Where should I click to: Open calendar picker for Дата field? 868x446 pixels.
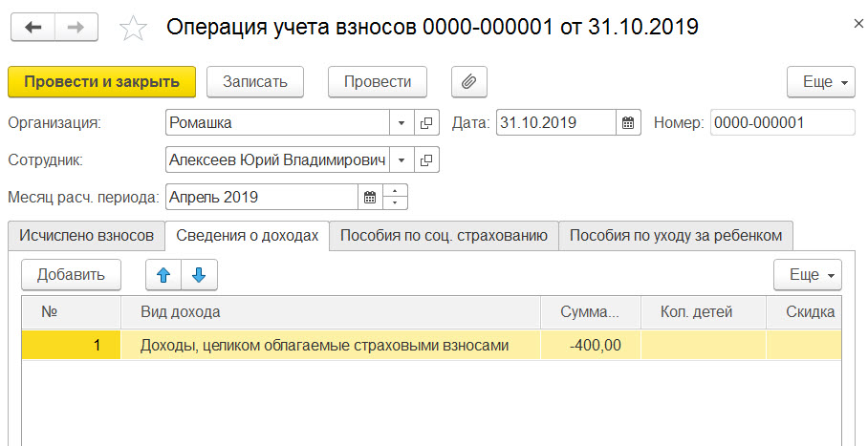click(628, 123)
